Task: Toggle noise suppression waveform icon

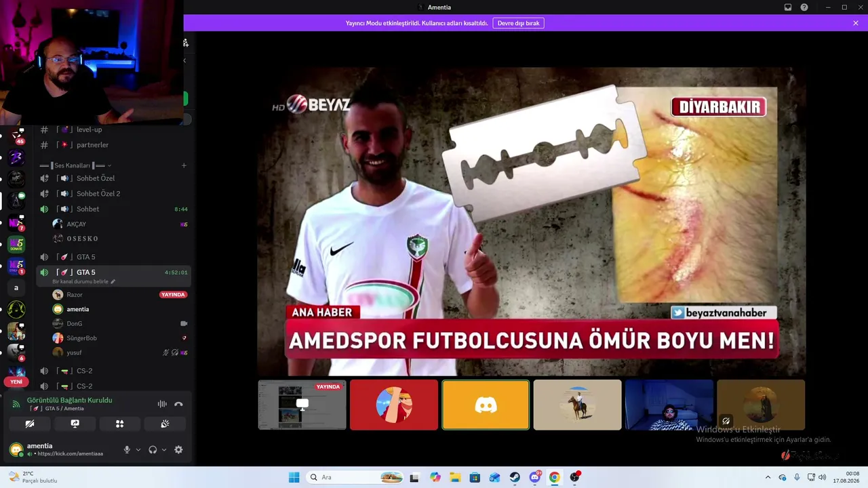Action: pos(162,404)
